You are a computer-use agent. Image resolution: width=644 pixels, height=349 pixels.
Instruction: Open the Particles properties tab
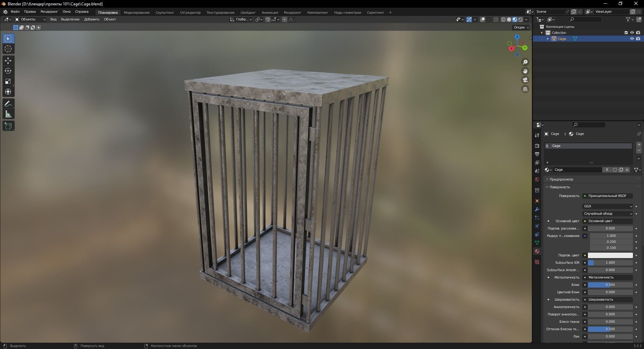pos(537,217)
